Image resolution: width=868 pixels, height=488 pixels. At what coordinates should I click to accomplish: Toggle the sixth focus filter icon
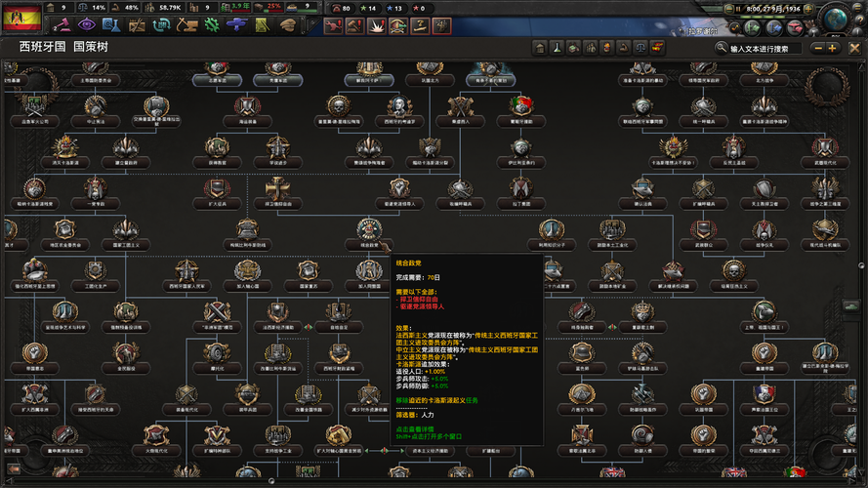pos(623,48)
